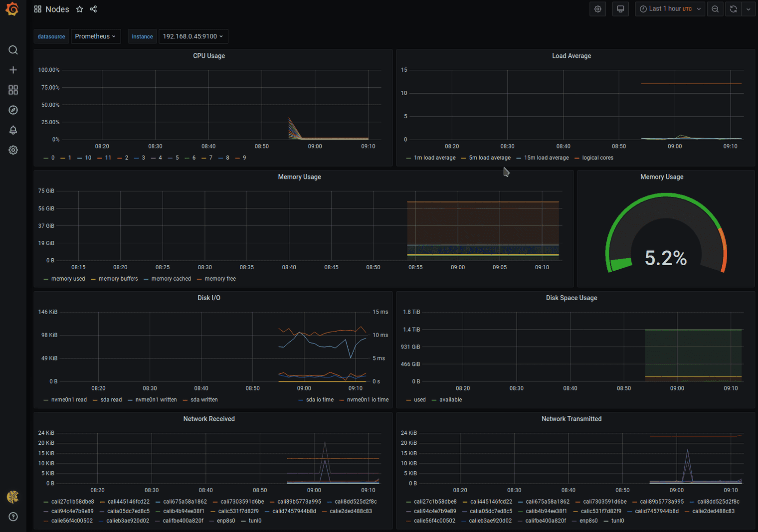Screen dimensions: 758x532
Task: Open dashboard search from the sidebar
Action: click(13, 50)
